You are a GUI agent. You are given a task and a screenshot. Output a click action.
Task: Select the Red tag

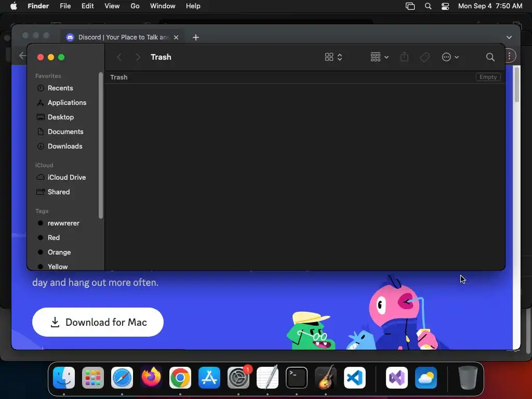tap(48, 238)
